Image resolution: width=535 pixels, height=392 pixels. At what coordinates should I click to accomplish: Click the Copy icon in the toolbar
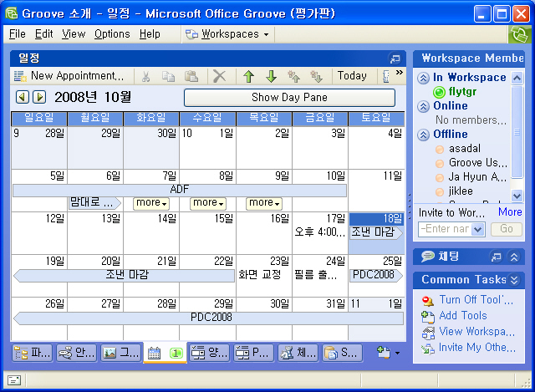[x=168, y=76]
